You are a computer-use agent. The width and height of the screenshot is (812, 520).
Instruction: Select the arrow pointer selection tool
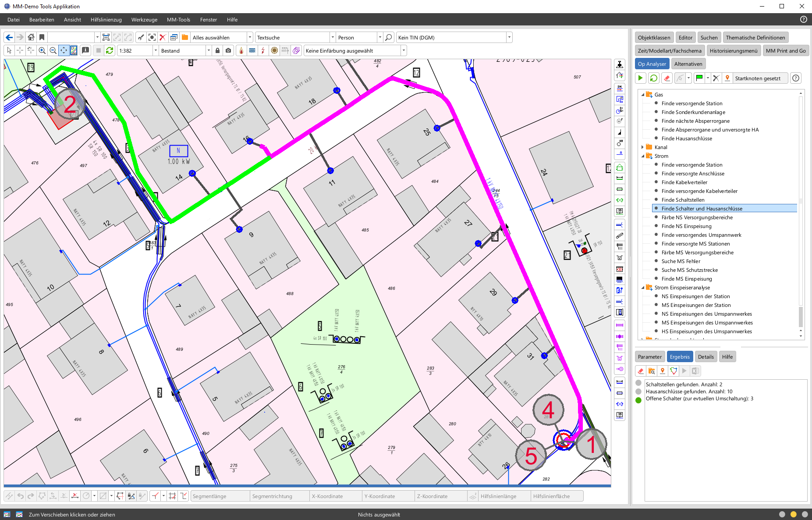pos(9,50)
